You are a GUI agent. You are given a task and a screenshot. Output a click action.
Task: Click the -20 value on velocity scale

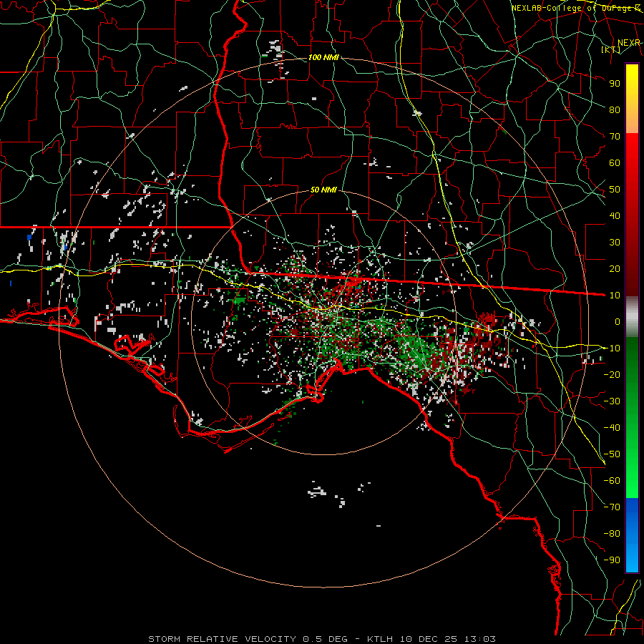612,374
